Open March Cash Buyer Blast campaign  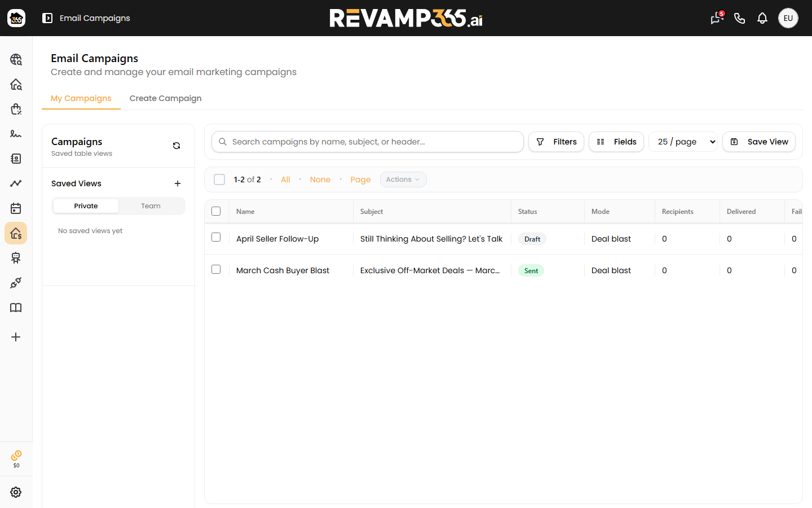click(x=283, y=270)
